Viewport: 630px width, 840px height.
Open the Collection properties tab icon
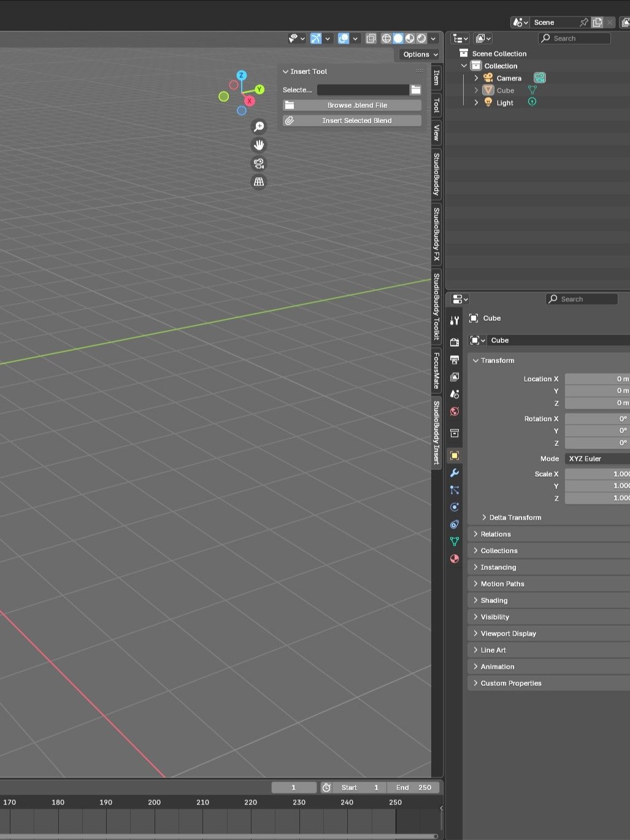click(455, 433)
